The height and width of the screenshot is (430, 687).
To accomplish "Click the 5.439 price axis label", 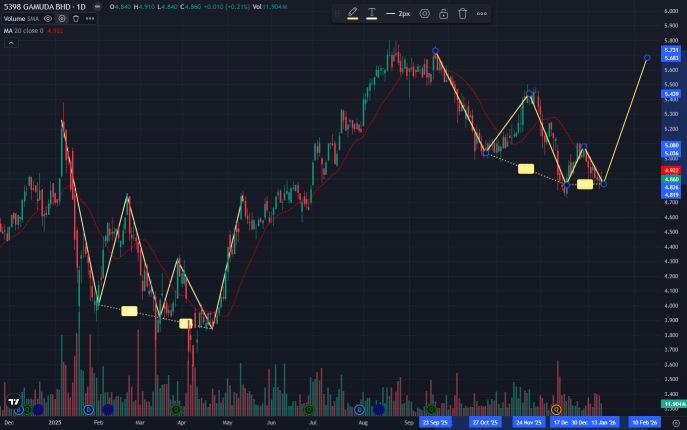I will click(671, 94).
